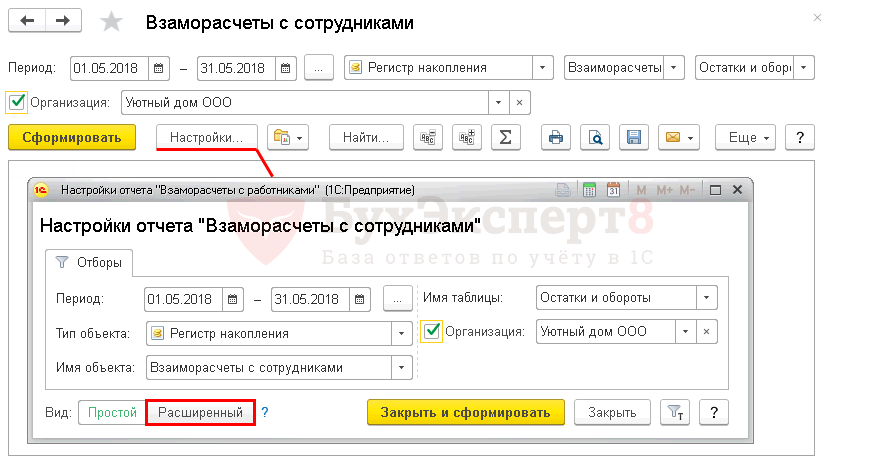The image size is (879, 462).
Task: Expand the Имя таблицы dropdown
Action: click(706, 298)
